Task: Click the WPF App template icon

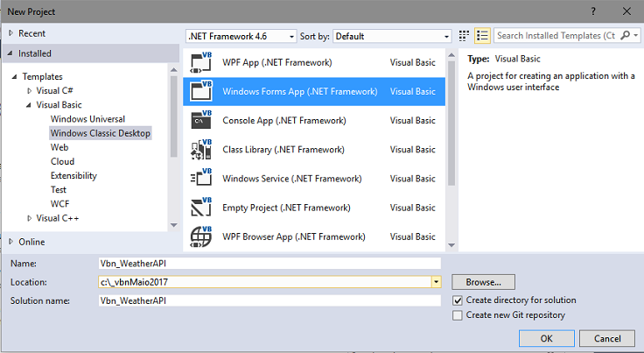Action: tap(201, 62)
